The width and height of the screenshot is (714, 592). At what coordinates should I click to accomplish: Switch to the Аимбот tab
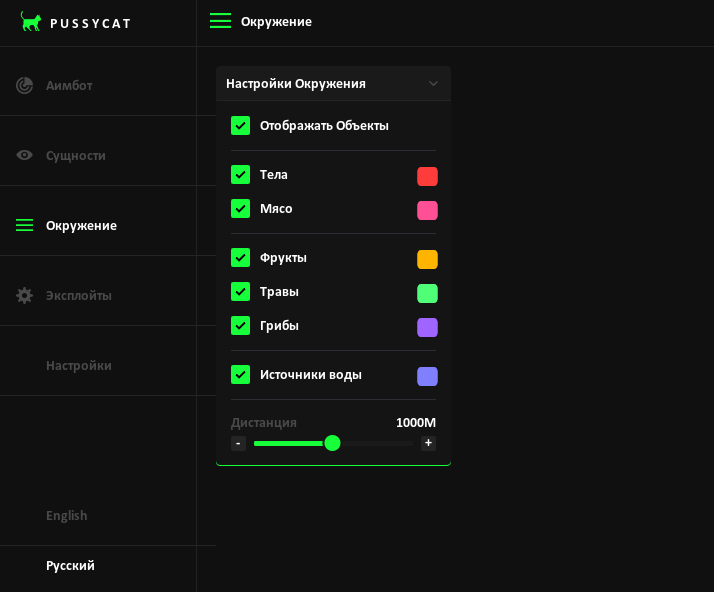point(69,85)
